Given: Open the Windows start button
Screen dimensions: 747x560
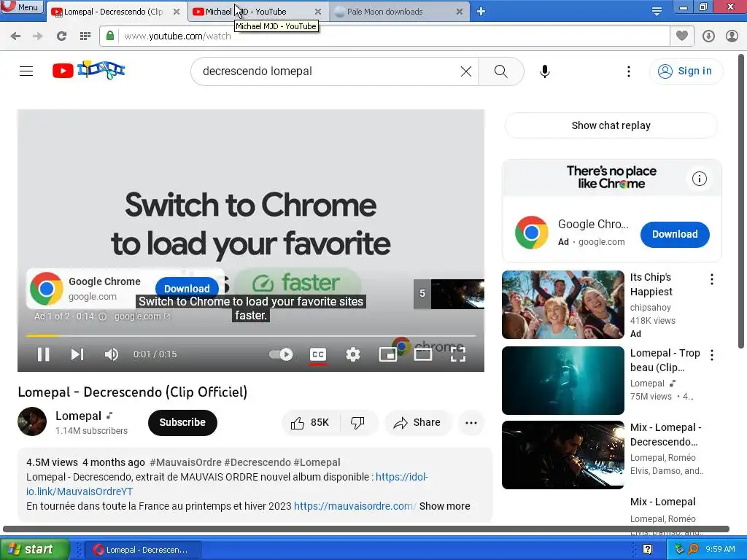Looking at the screenshot, I should point(34,550).
